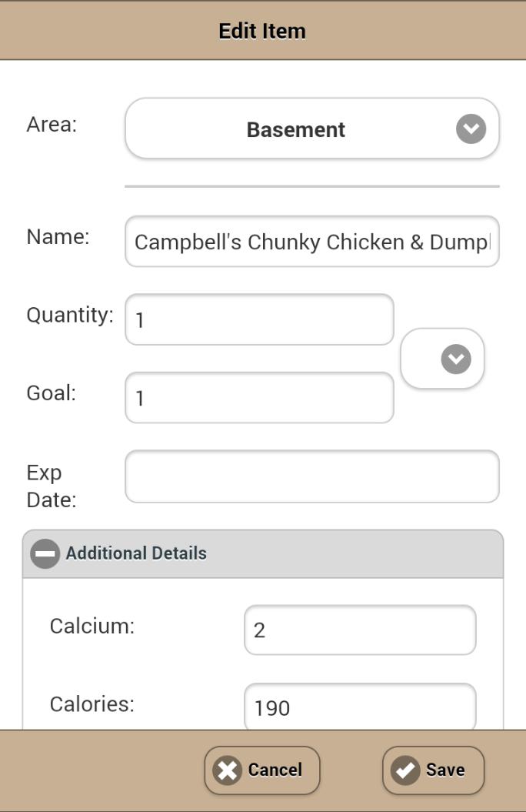Save the edited item
The image size is (526, 812).
433,770
